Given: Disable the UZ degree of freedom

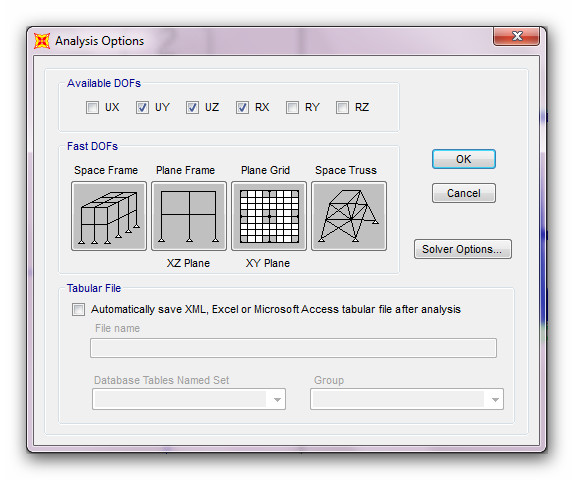Looking at the screenshot, I should 192,108.
